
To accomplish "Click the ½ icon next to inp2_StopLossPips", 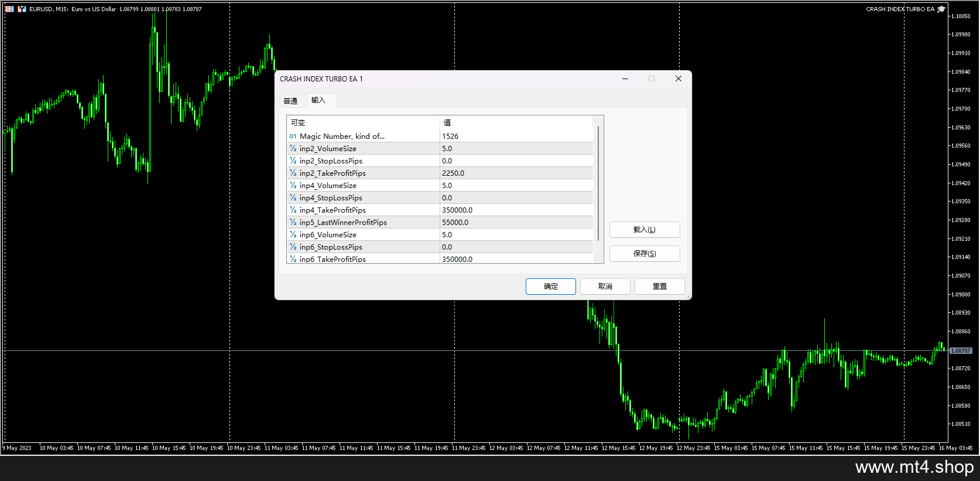I will (x=293, y=161).
